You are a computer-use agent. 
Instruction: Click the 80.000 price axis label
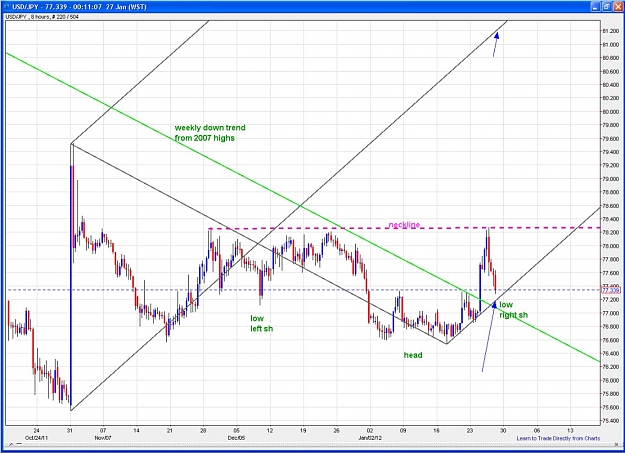click(611, 112)
